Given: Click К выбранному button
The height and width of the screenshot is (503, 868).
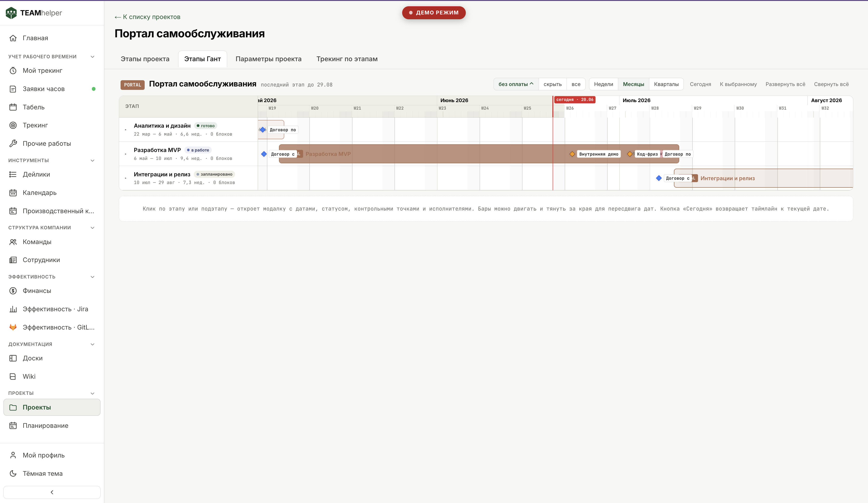Looking at the screenshot, I should click(738, 84).
